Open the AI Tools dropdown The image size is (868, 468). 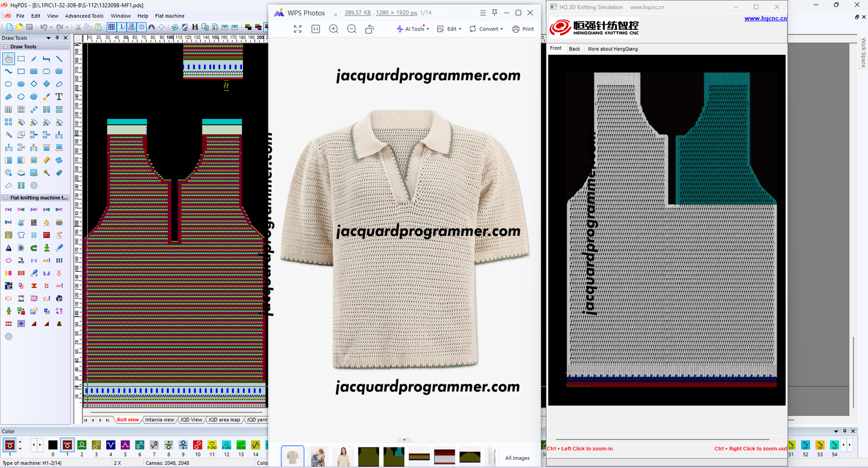413,29
